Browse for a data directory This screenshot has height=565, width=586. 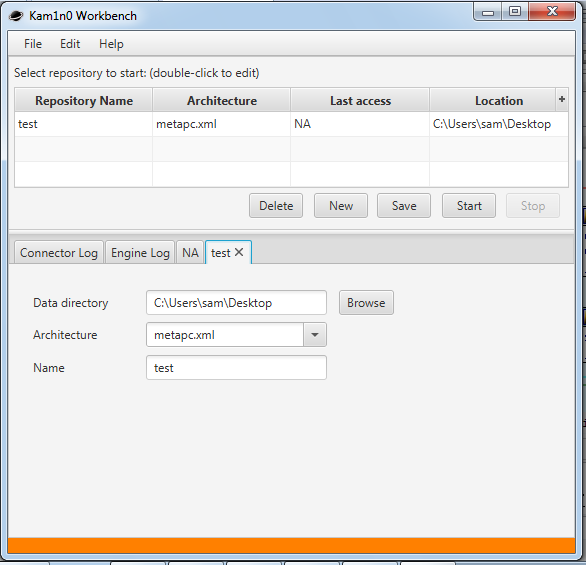click(x=366, y=303)
